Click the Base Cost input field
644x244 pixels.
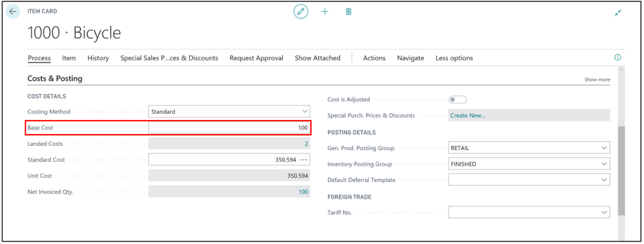229,128
